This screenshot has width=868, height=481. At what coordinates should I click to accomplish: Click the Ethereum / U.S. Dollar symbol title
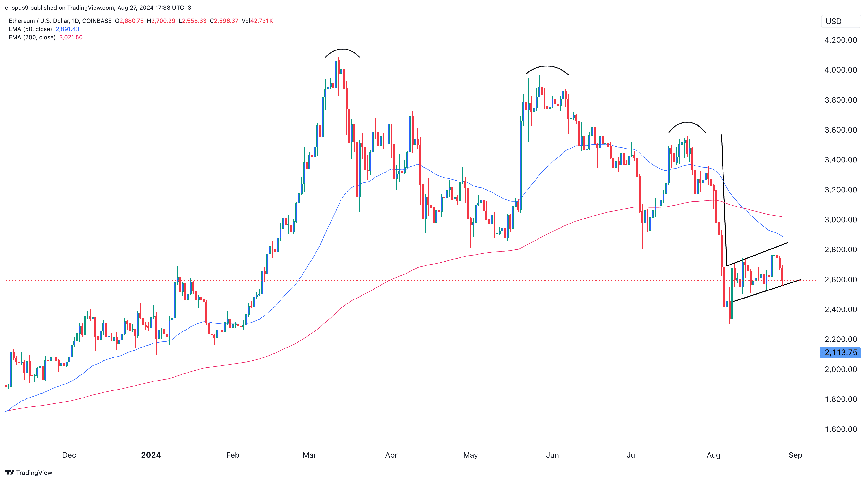60,21
